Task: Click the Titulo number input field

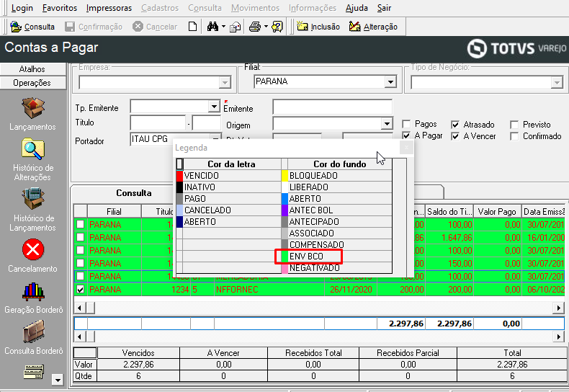Action: click(x=158, y=123)
